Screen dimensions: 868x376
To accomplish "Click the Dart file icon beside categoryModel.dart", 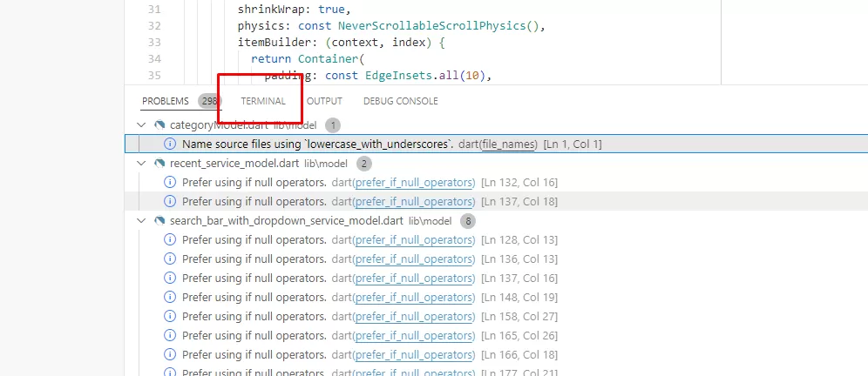I will click(x=160, y=125).
